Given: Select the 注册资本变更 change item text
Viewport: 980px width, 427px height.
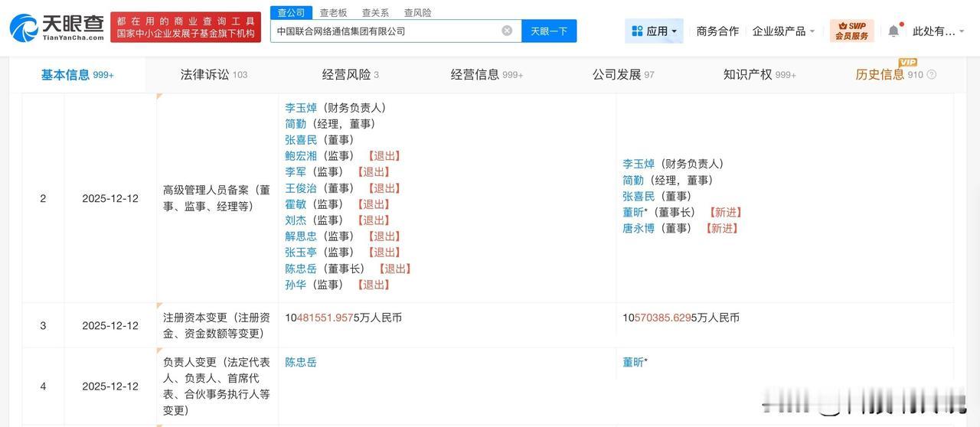Looking at the screenshot, I should pos(217,325).
